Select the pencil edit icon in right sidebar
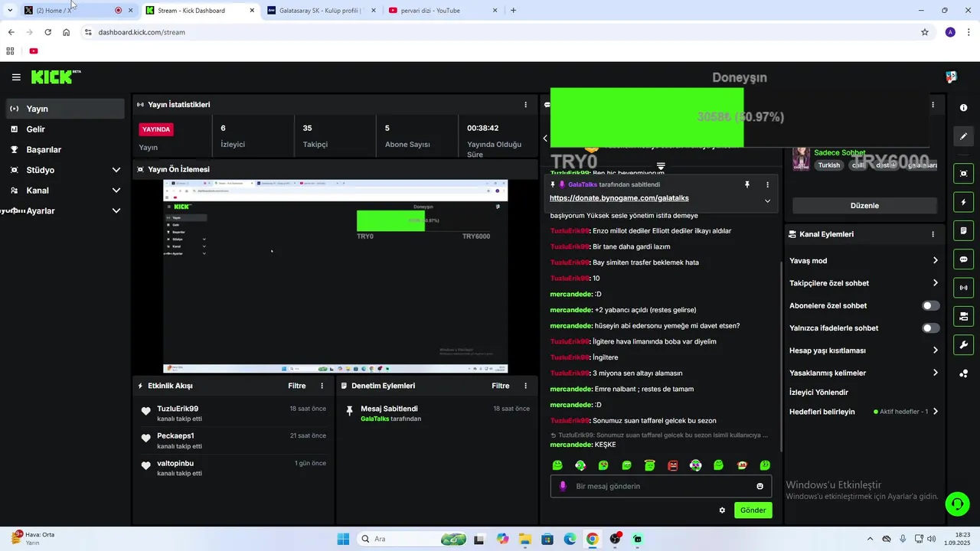This screenshot has height=551, width=980. pos(963,136)
